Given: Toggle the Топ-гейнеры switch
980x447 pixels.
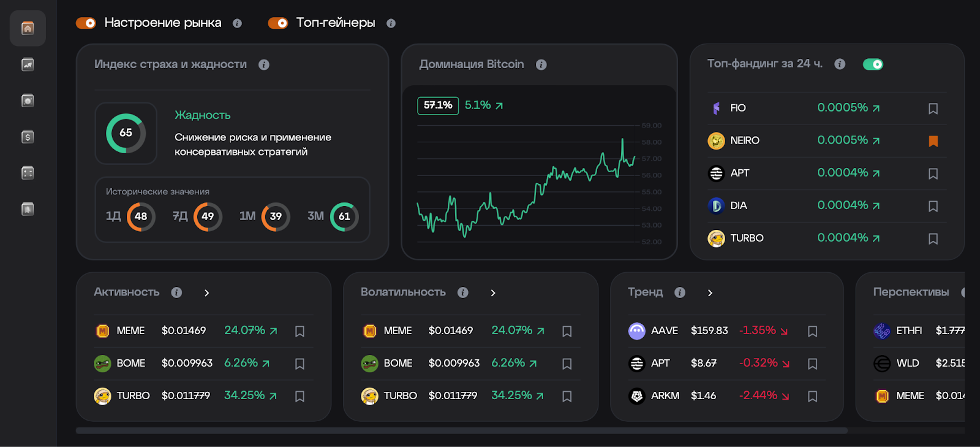Looking at the screenshot, I should coord(278,23).
